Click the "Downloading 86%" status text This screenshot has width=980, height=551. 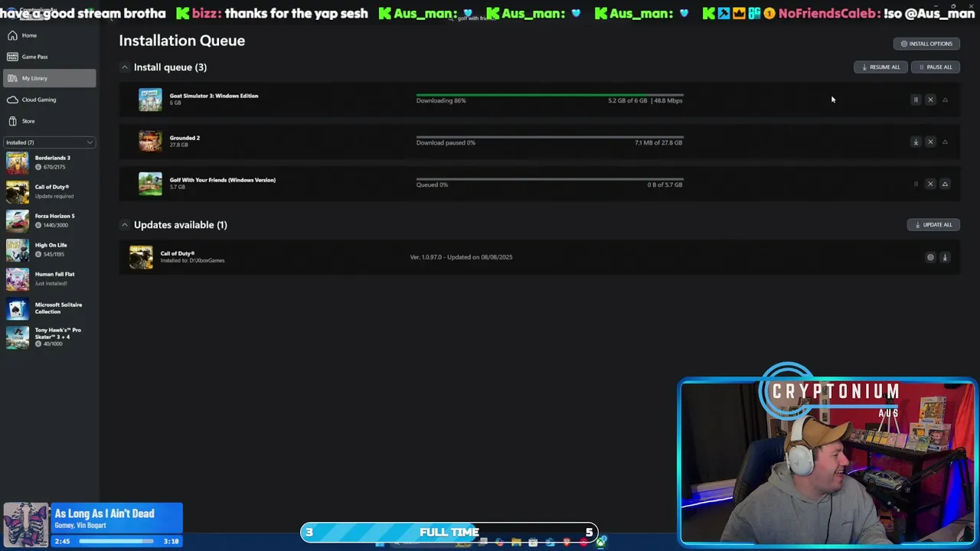coord(441,101)
